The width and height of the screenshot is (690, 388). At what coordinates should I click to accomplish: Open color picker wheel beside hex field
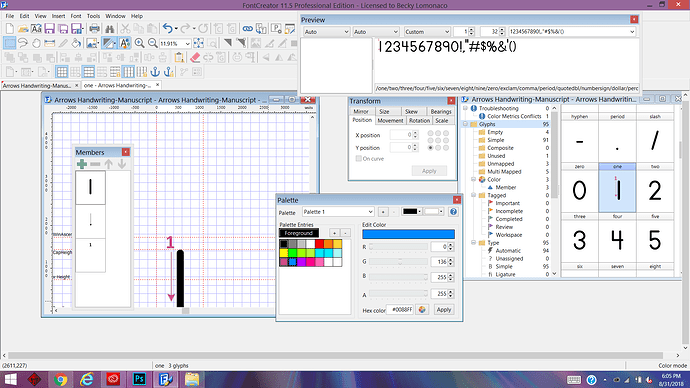[422, 310]
